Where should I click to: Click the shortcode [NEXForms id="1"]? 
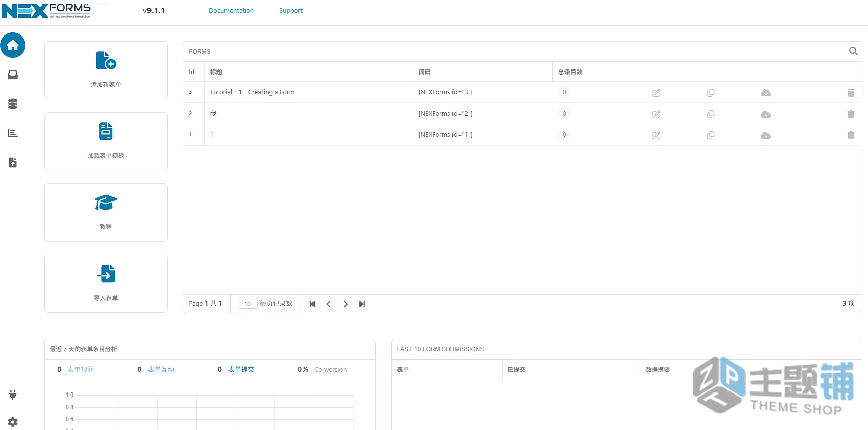coord(445,135)
